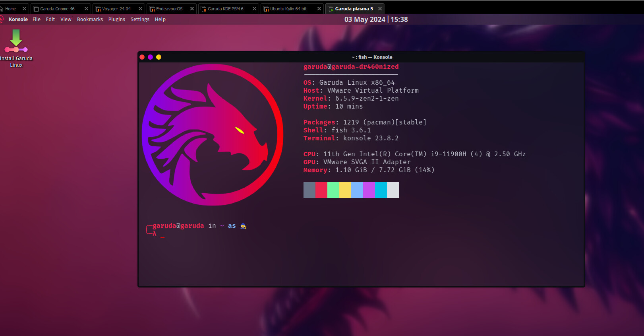Viewport: 644px width, 336px height.
Task: Open the Plugins menu
Action: pyautogui.click(x=117, y=19)
